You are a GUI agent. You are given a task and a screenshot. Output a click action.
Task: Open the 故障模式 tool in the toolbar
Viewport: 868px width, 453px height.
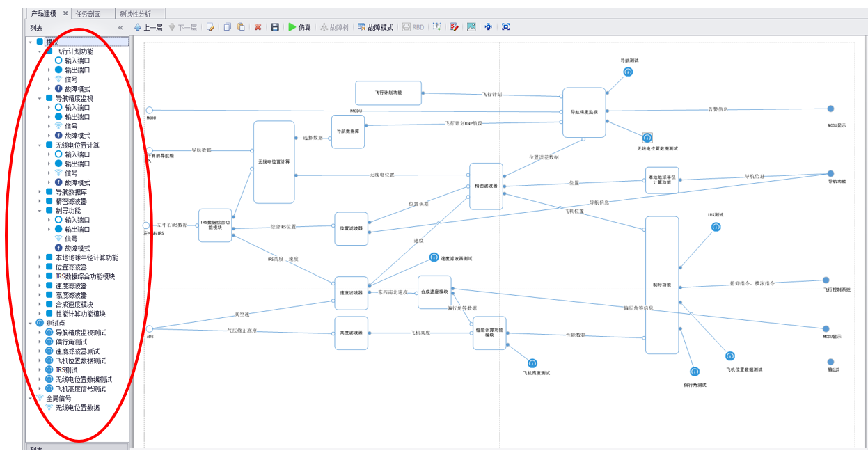[x=375, y=27]
